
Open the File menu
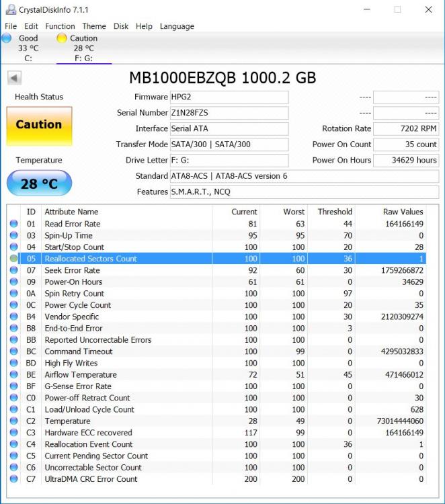tap(11, 26)
